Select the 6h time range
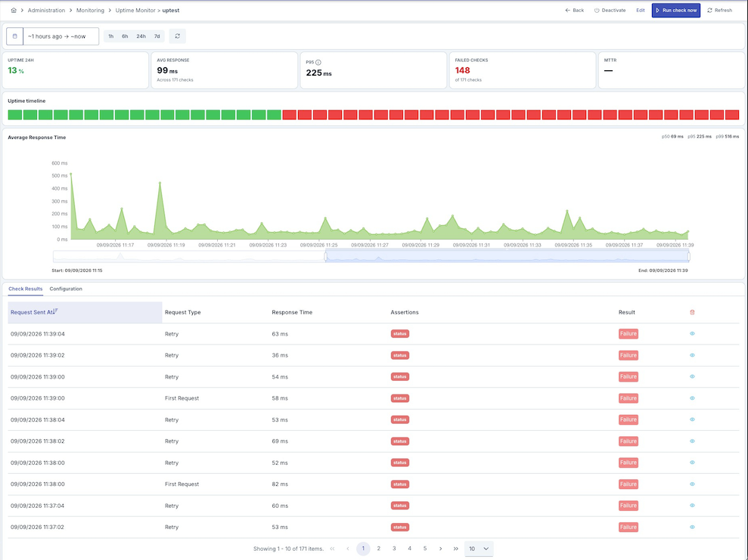This screenshot has height=560, width=748. (x=125, y=36)
